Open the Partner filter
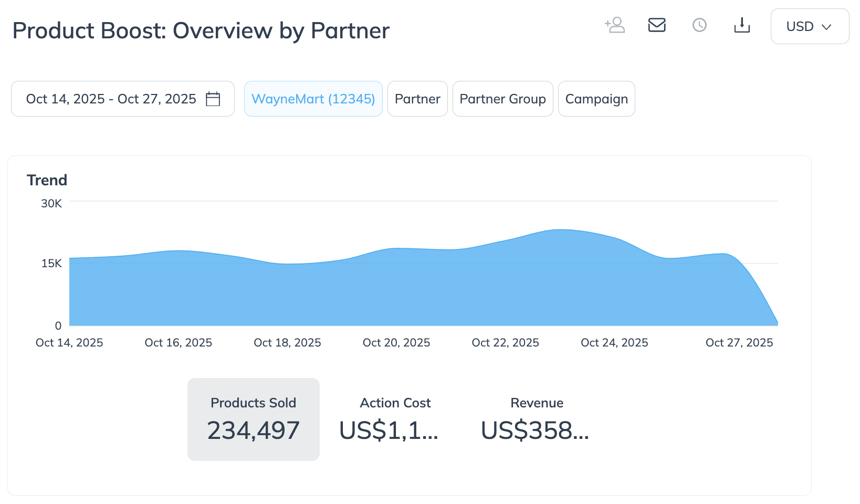860x504 pixels. click(x=417, y=99)
